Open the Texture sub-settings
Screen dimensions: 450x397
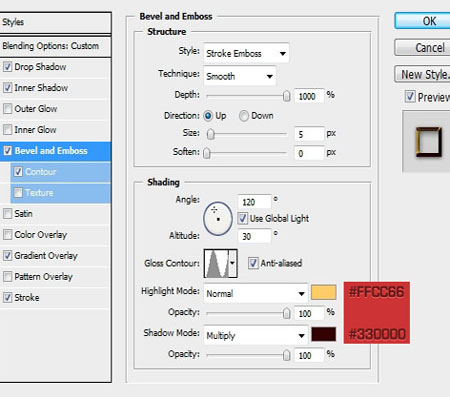coord(39,193)
